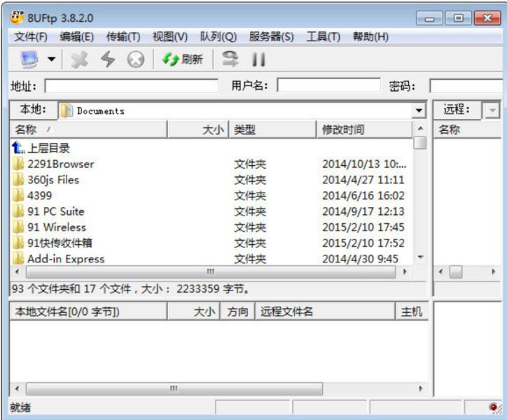Screen dimensions: 507x420
Task: Select the 2291Browser folder
Action: [x=61, y=164]
